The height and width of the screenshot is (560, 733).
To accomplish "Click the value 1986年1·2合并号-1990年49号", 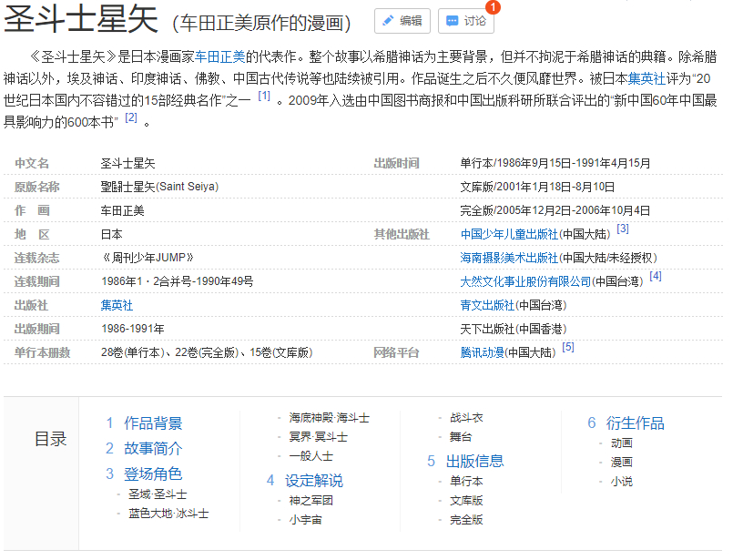I will coord(178,281).
